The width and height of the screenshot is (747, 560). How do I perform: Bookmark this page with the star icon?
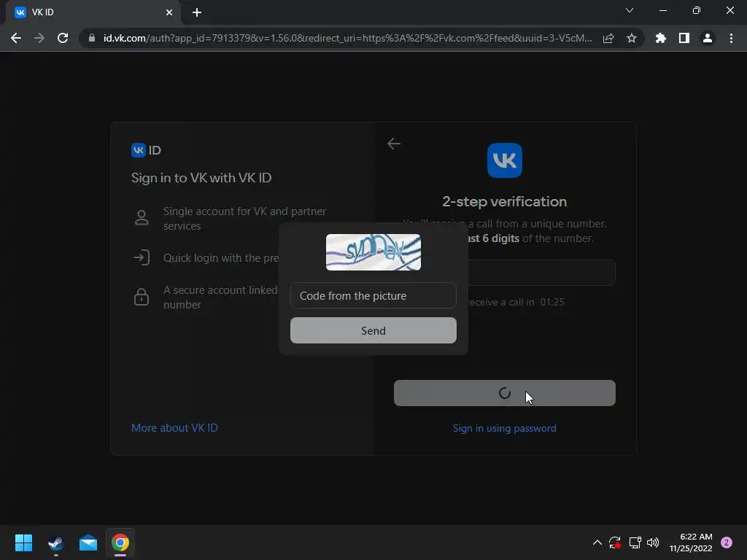(x=632, y=38)
